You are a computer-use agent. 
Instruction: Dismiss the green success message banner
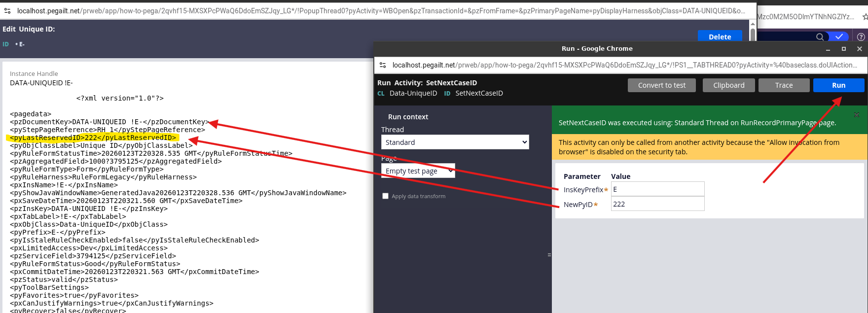pyautogui.click(x=857, y=115)
